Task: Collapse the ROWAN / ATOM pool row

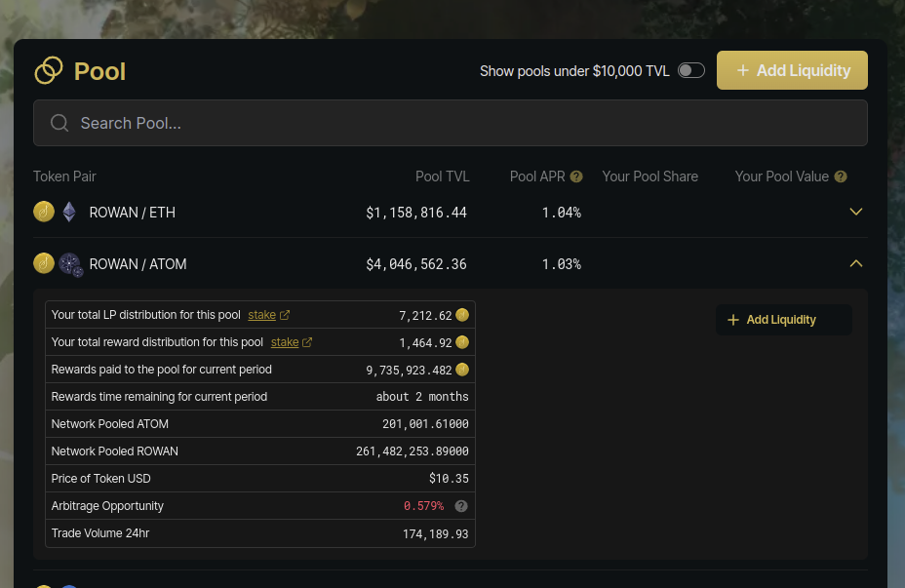Action: (856, 263)
